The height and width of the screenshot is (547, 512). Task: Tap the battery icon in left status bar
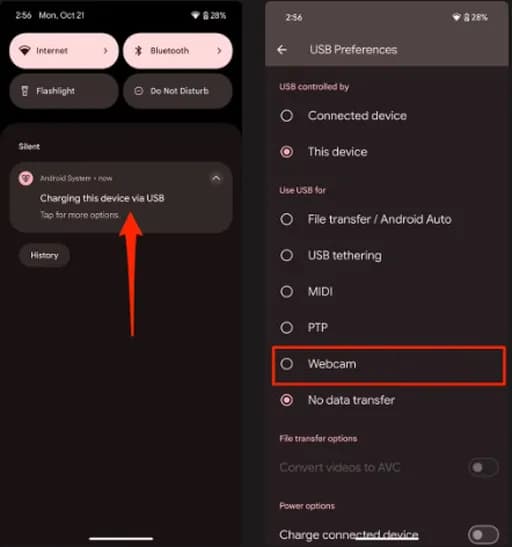click(206, 15)
